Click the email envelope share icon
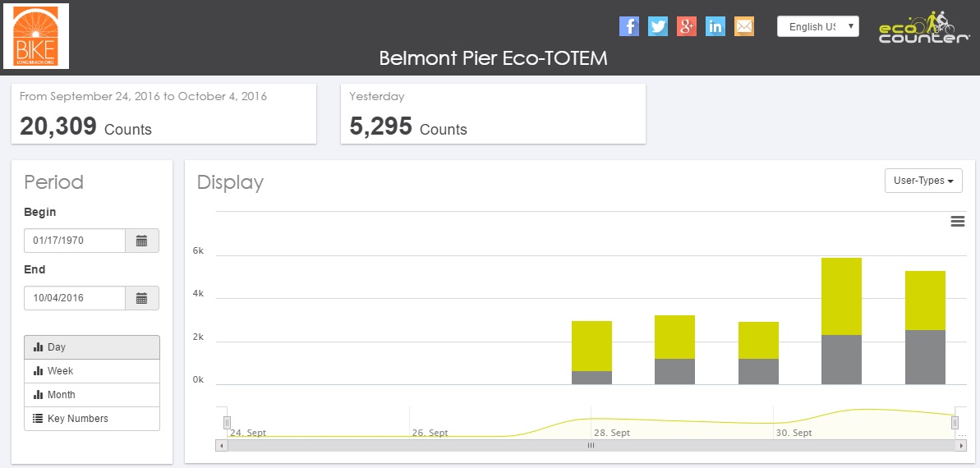The height and width of the screenshot is (468, 980). coord(744,26)
